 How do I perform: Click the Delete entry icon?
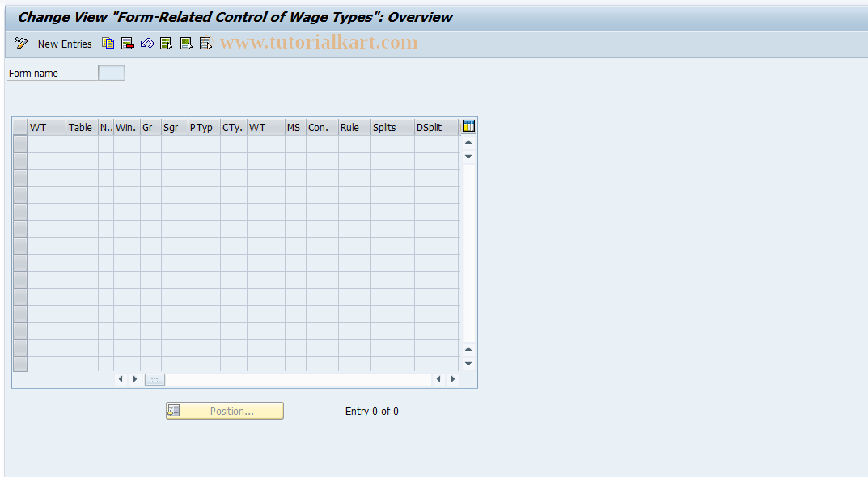tap(127, 43)
